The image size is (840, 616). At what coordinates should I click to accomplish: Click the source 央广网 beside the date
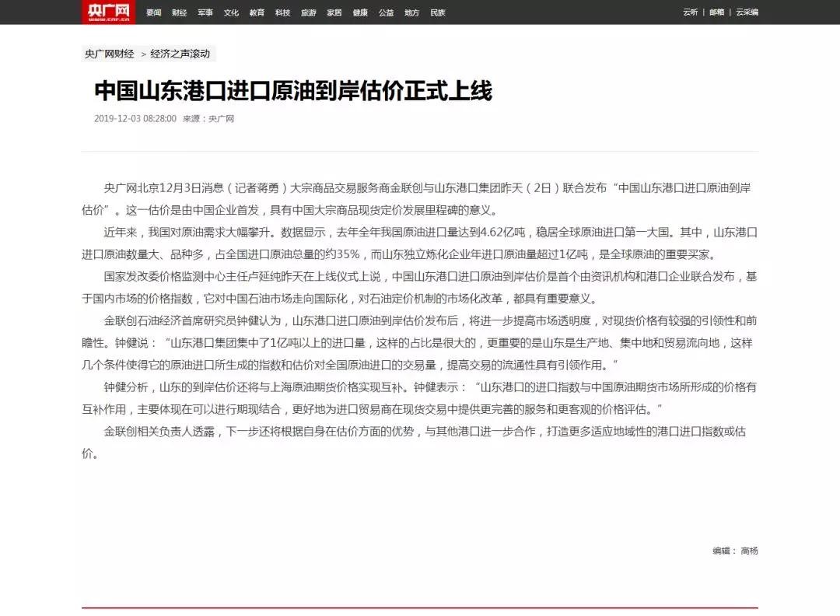[221, 119]
